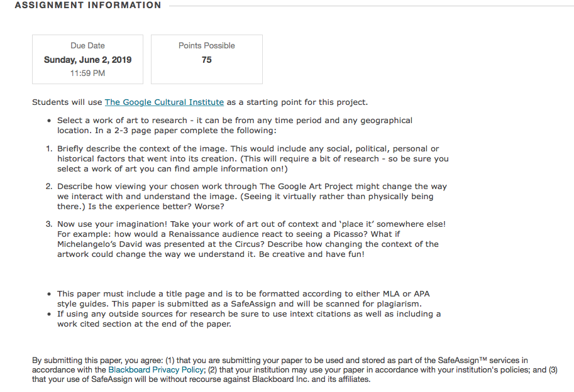The height and width of the screenshot is (392, 574).
Task: Click the Due Date label
Action: point(87,46)
